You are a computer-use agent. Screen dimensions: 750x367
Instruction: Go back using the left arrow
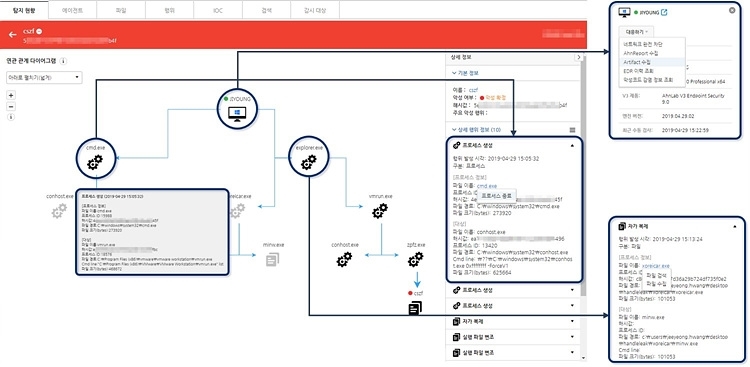[13, 35]
